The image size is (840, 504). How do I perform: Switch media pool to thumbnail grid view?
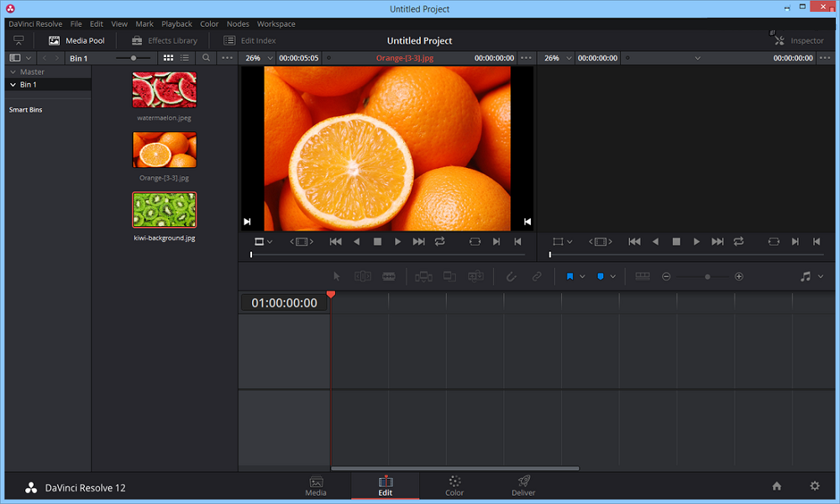[x=168, y=58]
